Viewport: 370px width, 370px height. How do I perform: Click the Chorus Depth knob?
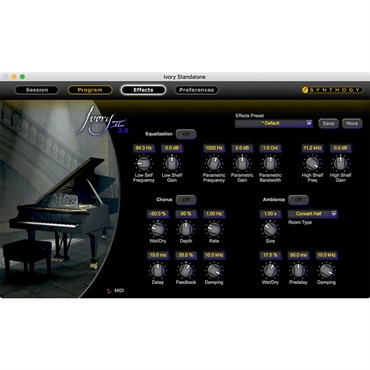[x=186, y=229]
